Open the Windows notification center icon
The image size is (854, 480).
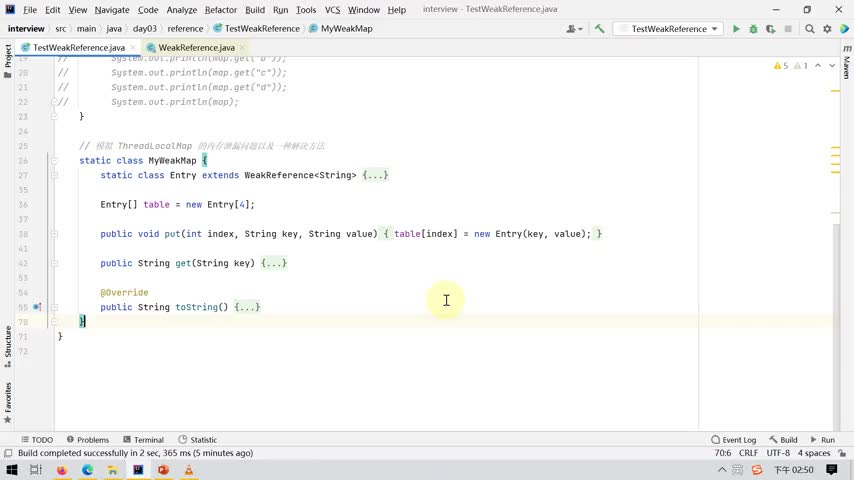pyautogui.click(x=832, y=470)
